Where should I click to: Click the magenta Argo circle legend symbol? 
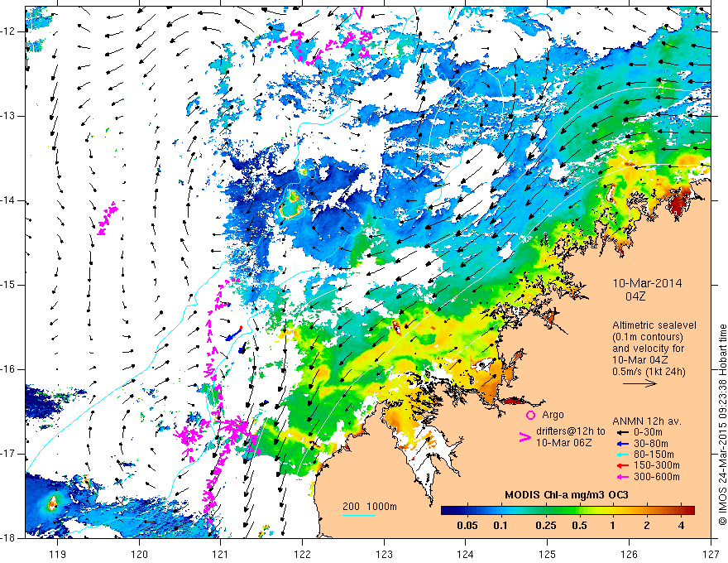point(530,416)
